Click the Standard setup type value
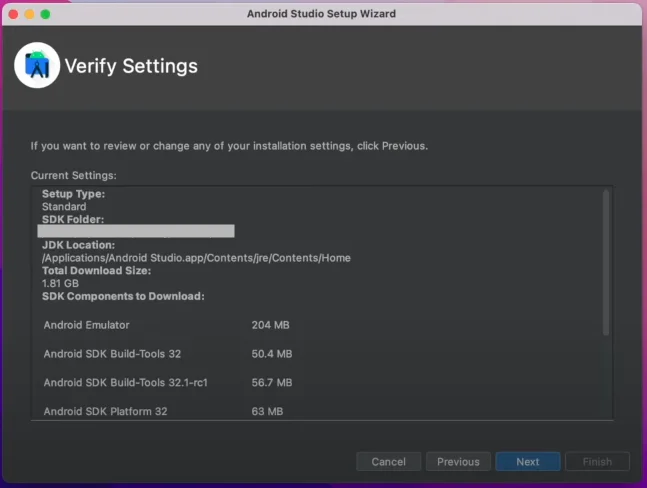 (64, 206)
